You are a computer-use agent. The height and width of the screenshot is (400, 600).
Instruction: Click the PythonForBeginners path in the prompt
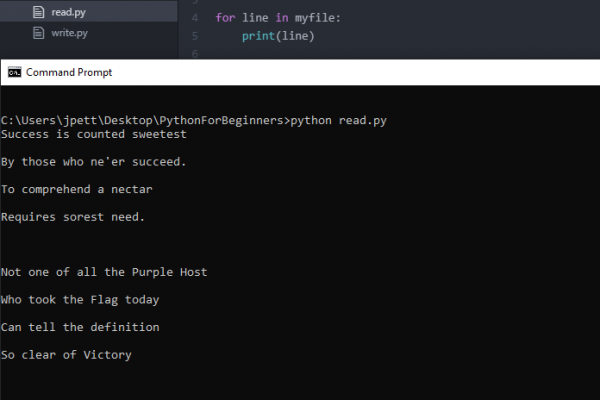point(221,121)
